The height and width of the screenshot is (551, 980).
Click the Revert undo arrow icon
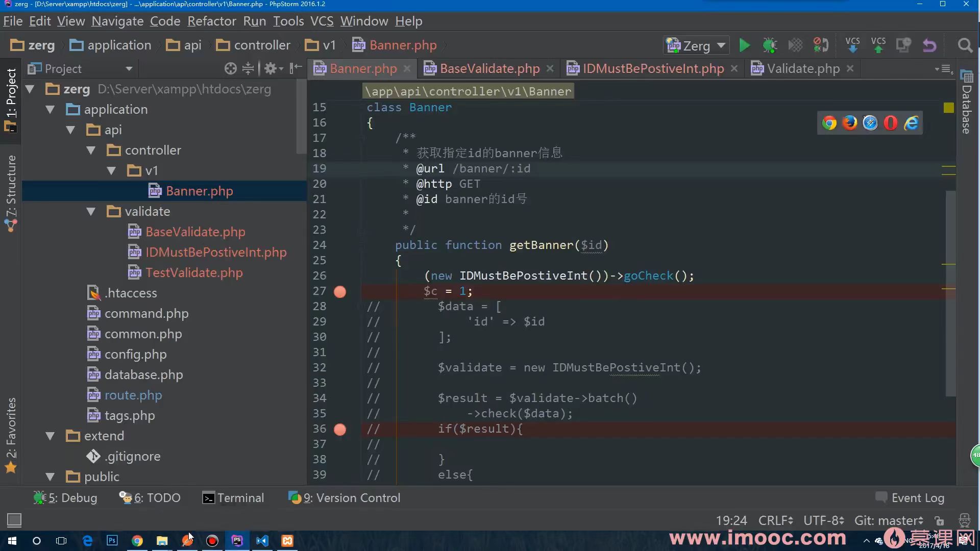click(929, 45)
